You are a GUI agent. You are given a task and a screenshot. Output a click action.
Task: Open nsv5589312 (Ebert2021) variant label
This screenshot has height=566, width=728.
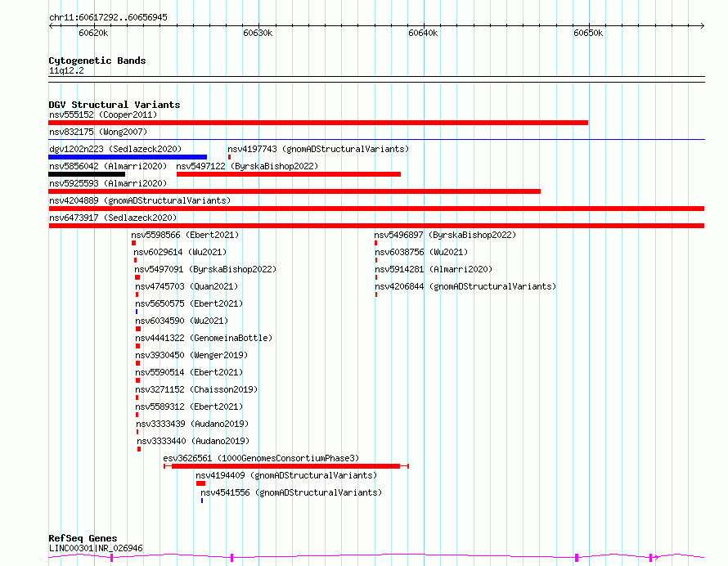tap(189, 407)
